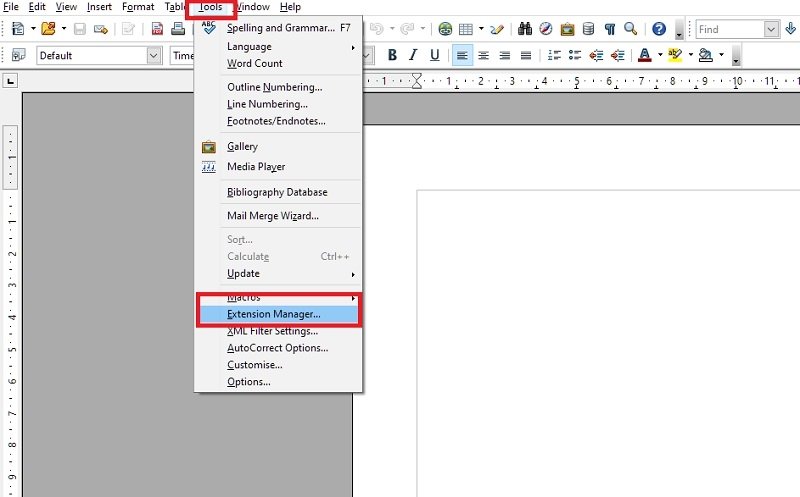This screenshot has height=497, width=800.
Task: Open Data Sources database icon
Action: point(588,29)
